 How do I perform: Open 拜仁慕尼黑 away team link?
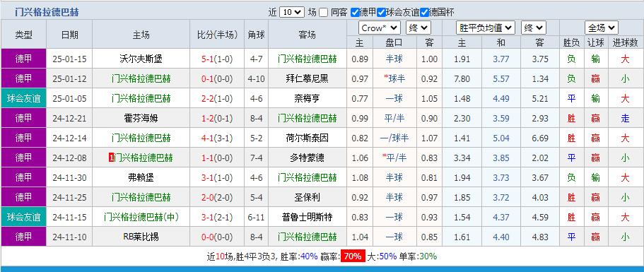(307, 78)
